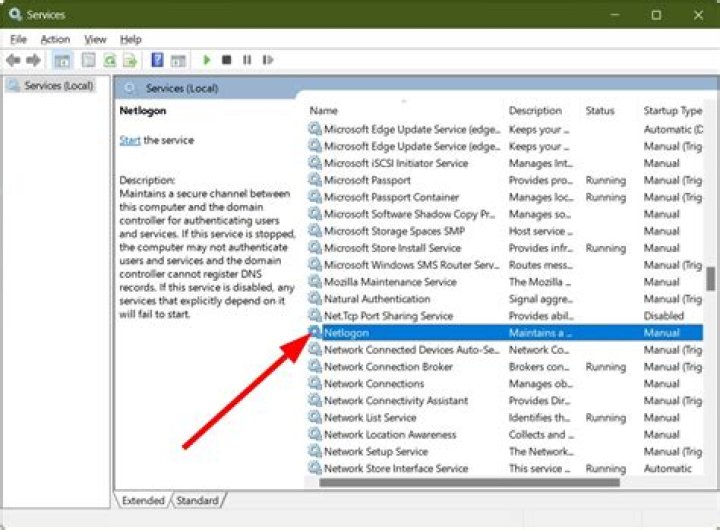
Task: Click the vertical scrollbar thumb of services list
Action: 711,279
